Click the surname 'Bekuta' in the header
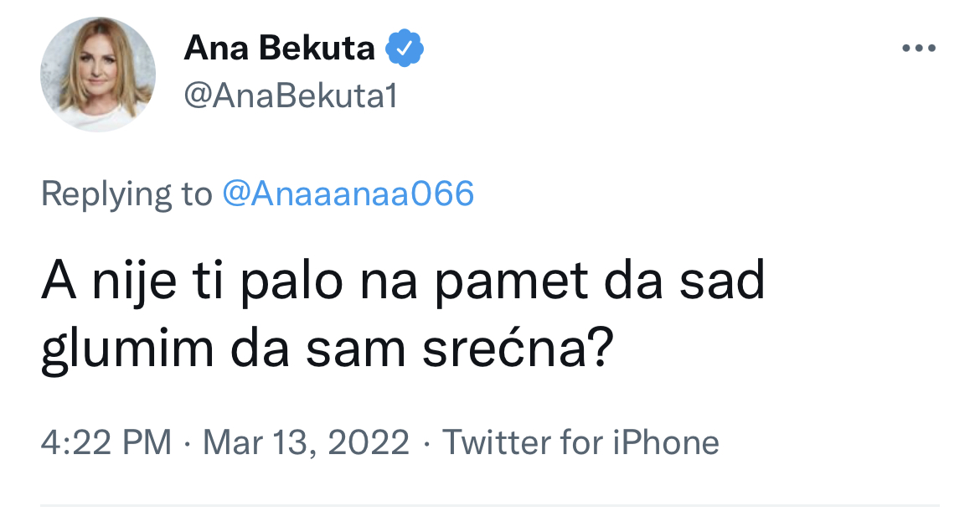 [x=317, y=48]
